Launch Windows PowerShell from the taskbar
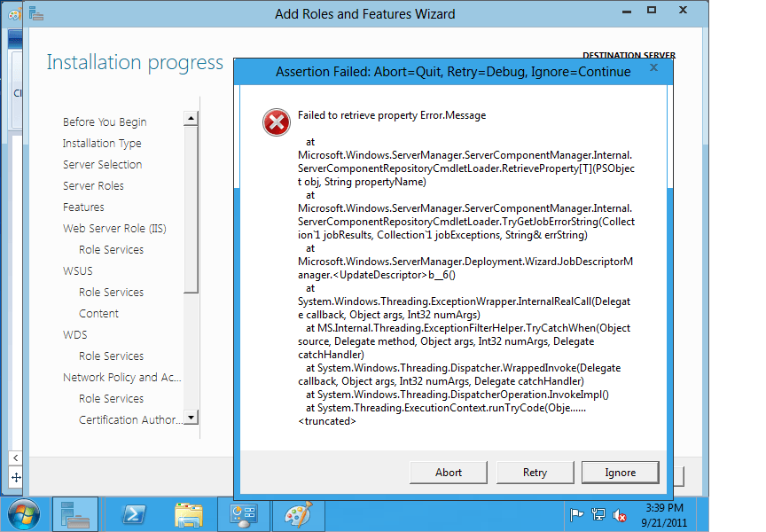This screenshot has height=532, width=766. pos(133,514)
